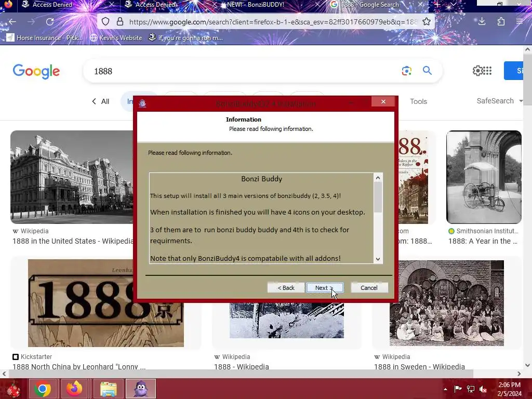Cancel the BonziBuddy installation
The image size is (532, 399).
point(369,288)
